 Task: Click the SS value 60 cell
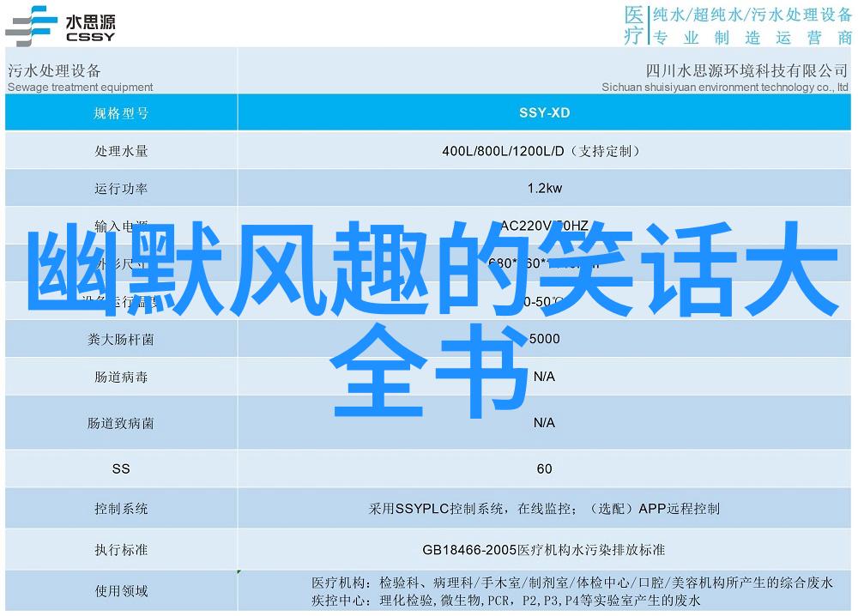pos(544,469)
